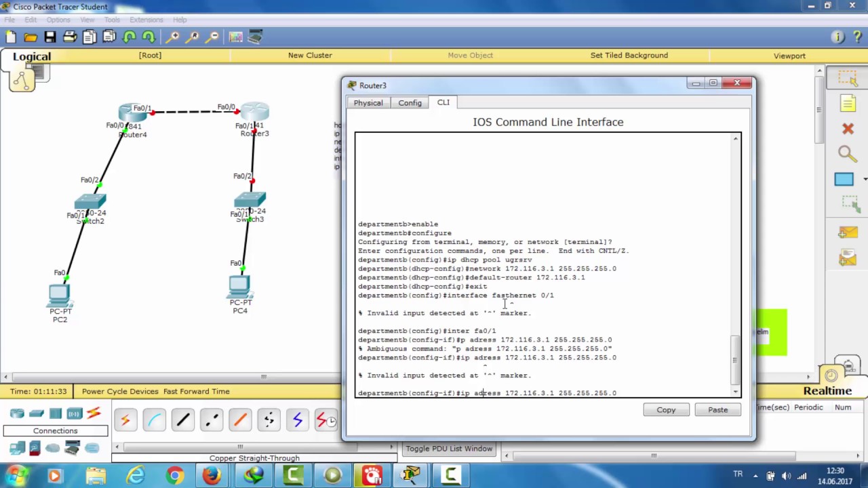Screen dimensions: 868x488
Task: Select Router4 in the topology
Action: point(133,114)
